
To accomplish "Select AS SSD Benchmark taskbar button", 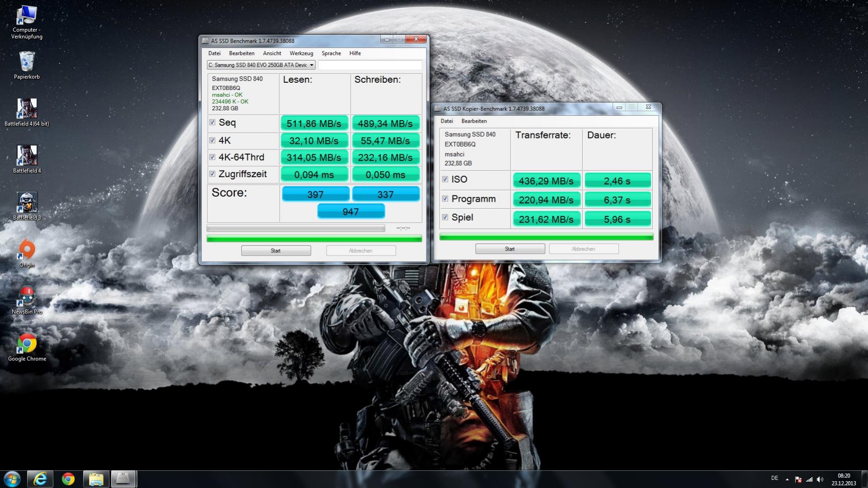I will click(123, 479).
